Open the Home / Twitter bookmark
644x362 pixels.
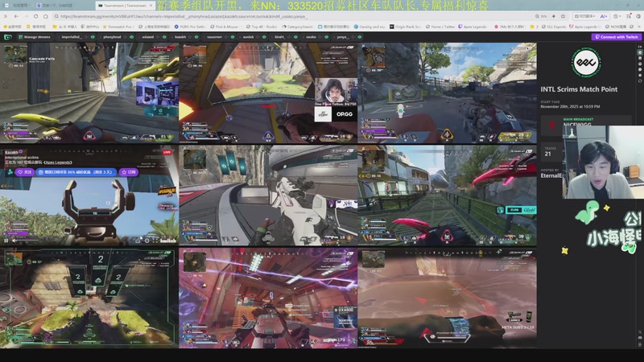point(440,27)
